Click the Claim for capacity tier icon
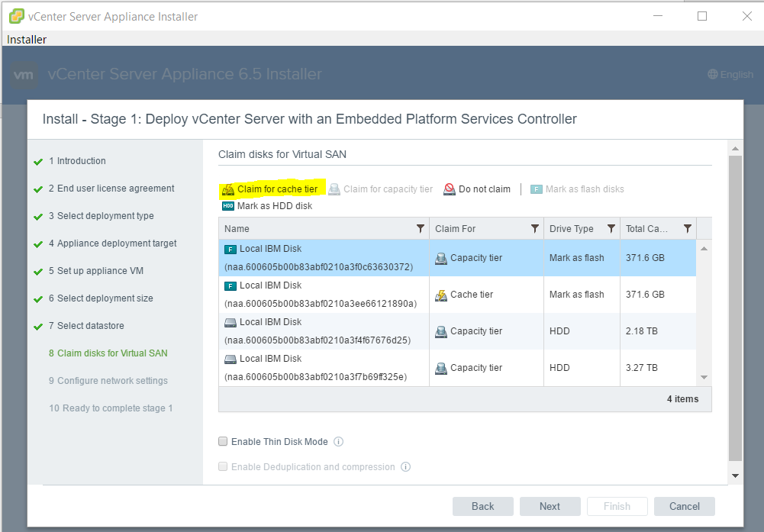This screenshot has height=532, width=764. click(x=334, y=189)
